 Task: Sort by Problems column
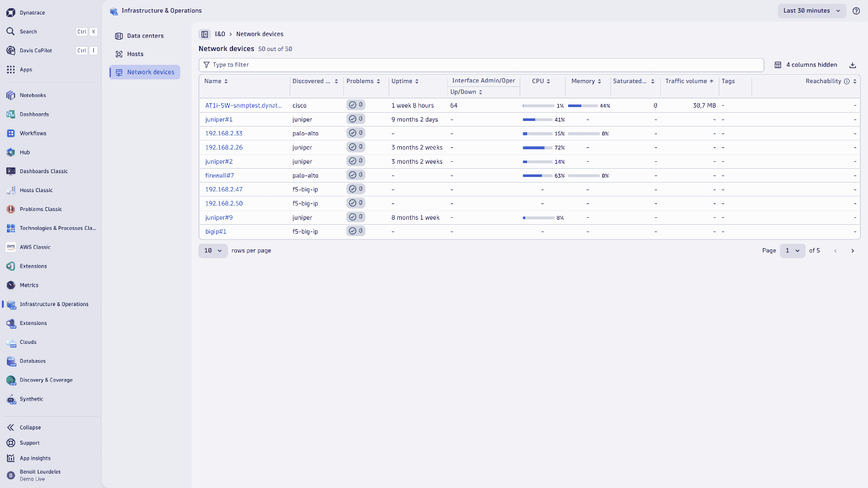coord(363,81)
